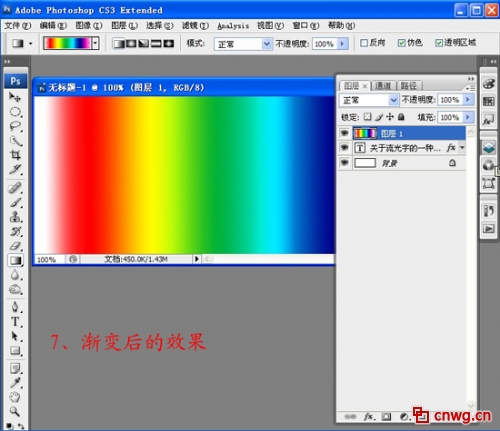This screenshot has height=431, width=500.
Task: Select the Zoom tool
Action: [x=15, y=411]
